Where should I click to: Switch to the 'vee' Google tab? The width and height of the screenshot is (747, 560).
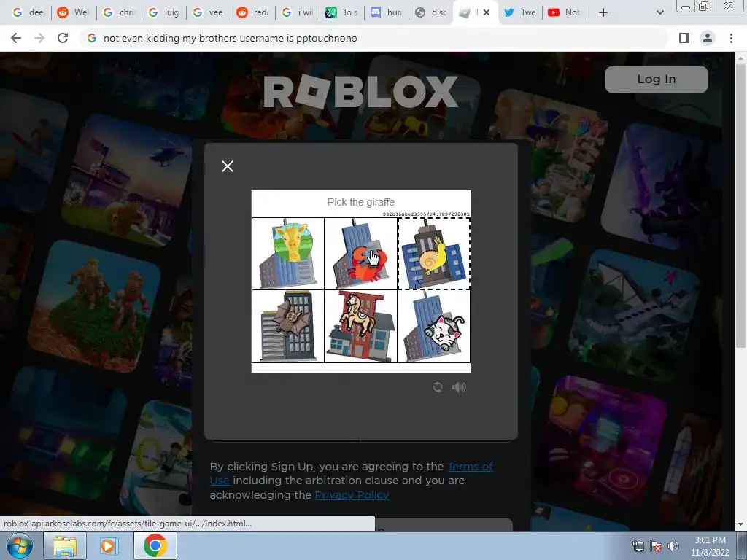tap(209, 12)
